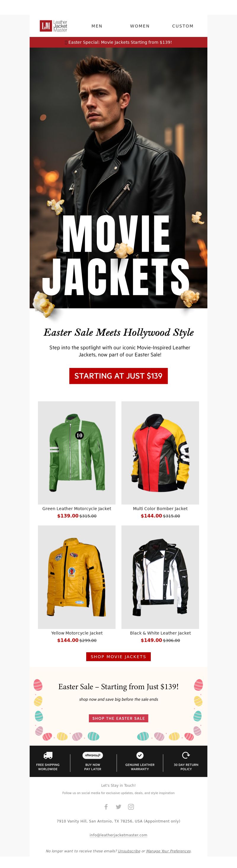
Task: Click the Leather Jacket Master logo
Action: [x=53, y=26]
